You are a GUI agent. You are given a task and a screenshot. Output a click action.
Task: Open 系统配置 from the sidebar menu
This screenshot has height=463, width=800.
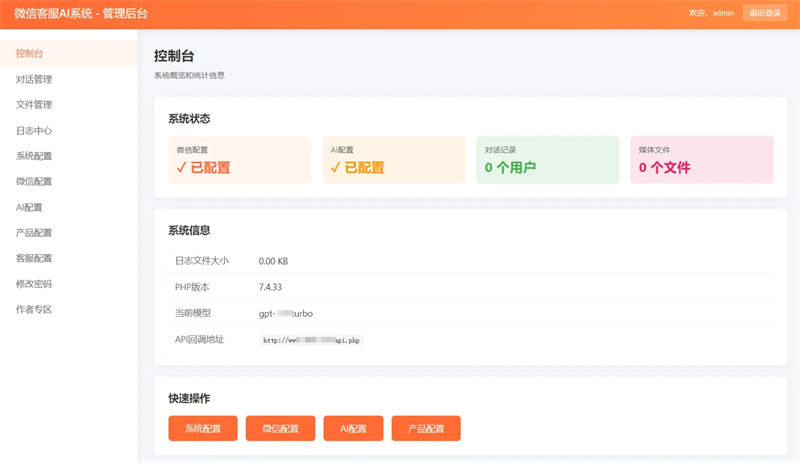coord(34,156)
